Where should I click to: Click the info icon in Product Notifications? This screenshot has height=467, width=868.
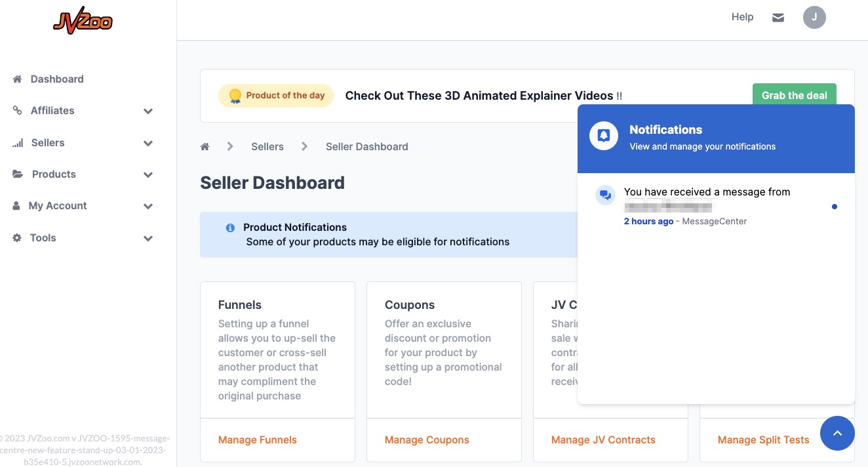(230, 228)
